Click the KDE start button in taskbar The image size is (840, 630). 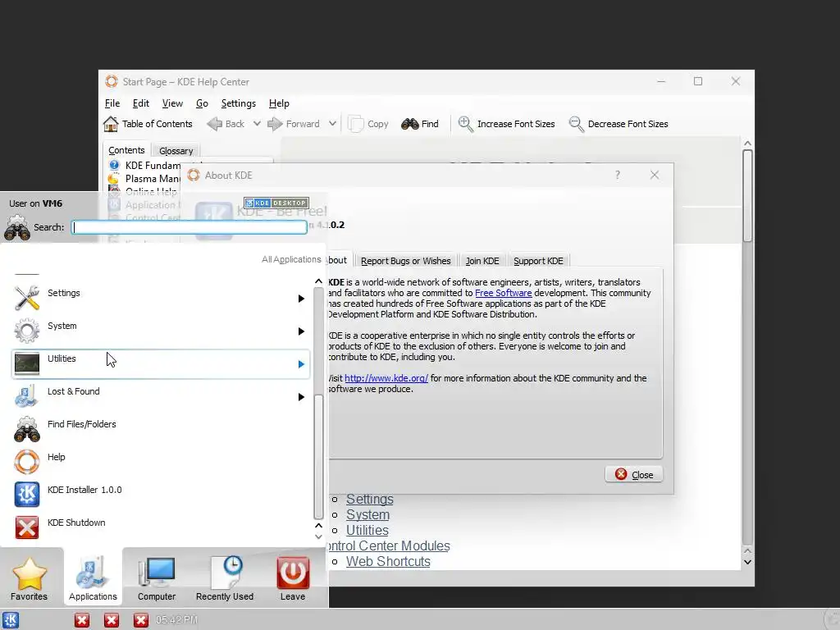click(x=11, y=620)
